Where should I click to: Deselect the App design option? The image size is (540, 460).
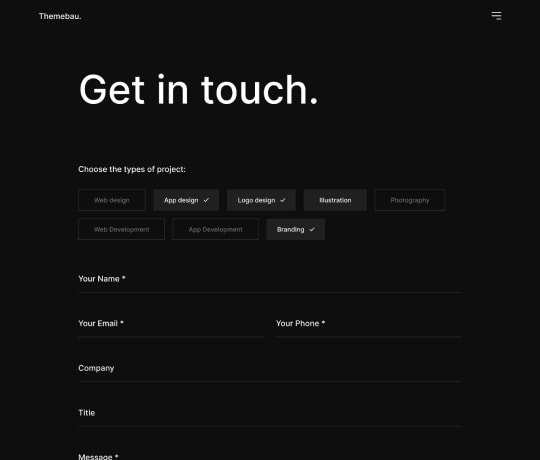(x=186, y=200)
